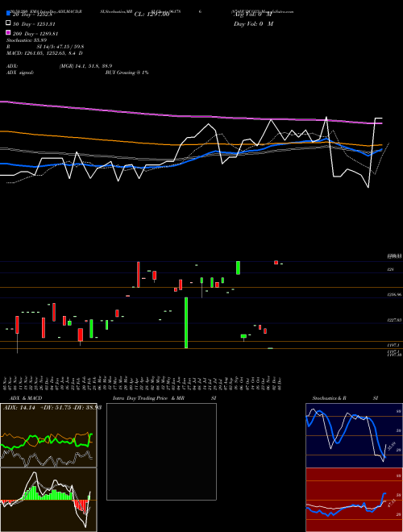This screenshot has height=532, width=403.
Task: Select the '50 Day = 1251.31' legend text
Action: pos(34,24)
